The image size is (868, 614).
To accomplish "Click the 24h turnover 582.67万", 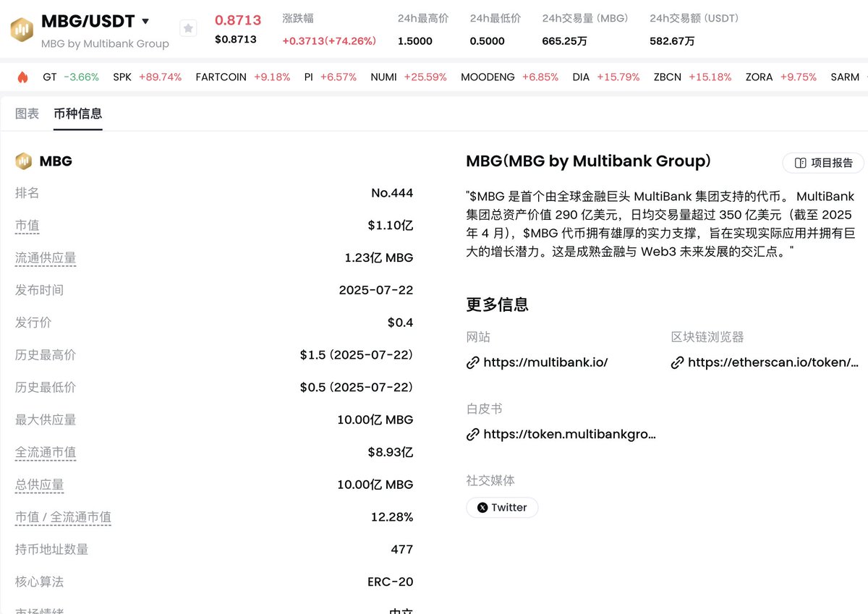I will click(x=673, y=40).
